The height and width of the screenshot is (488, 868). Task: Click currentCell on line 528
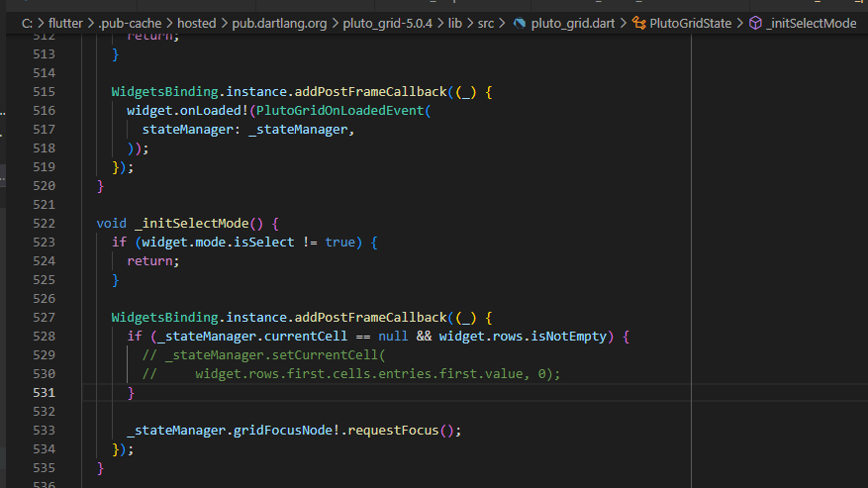(x=306, y=337)
